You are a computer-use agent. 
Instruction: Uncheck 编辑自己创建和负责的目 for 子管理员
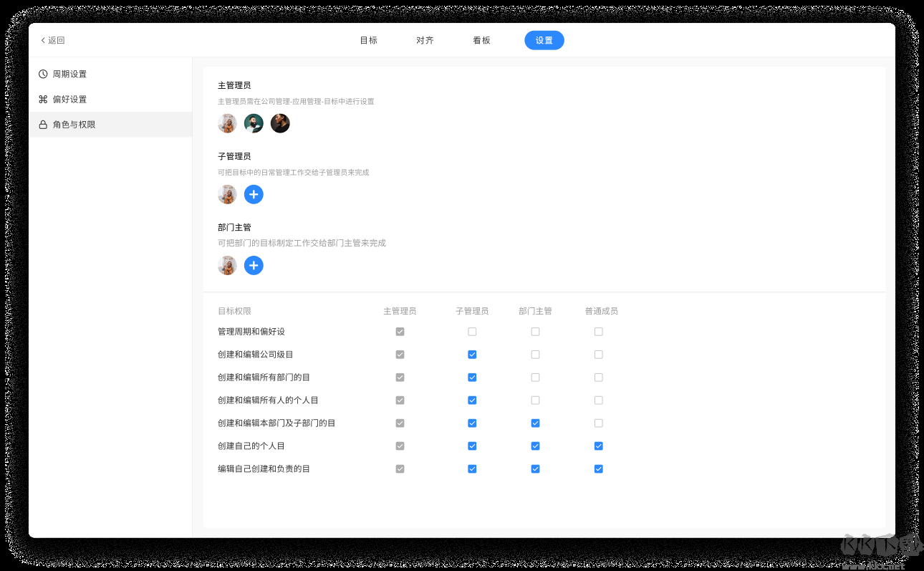(x=472, y=469)
